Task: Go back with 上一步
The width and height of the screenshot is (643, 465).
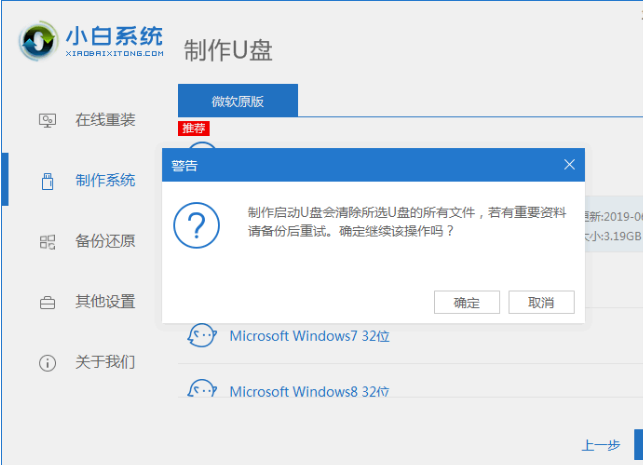Action: (601, 445)
